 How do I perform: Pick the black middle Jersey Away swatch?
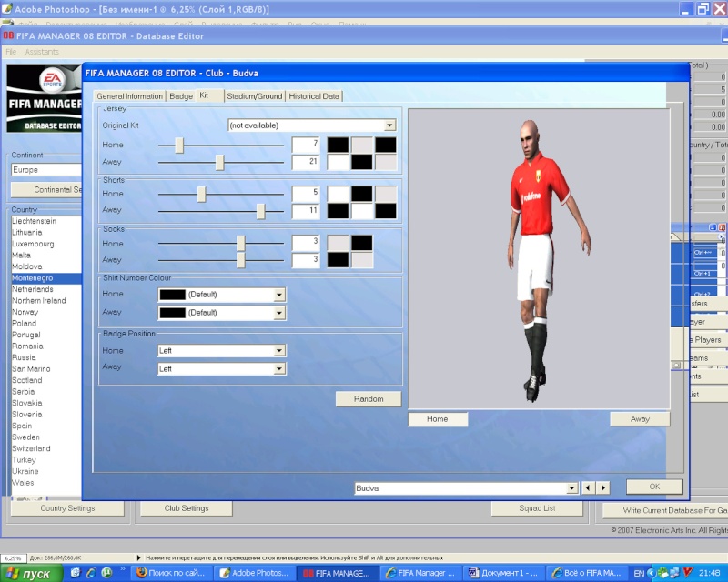point(361,162)
